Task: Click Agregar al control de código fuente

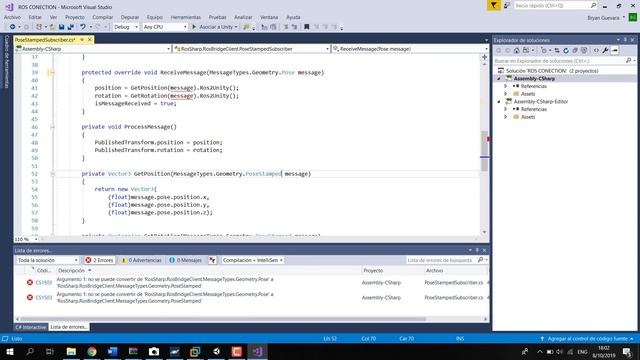Action: (x=587, y=339)
